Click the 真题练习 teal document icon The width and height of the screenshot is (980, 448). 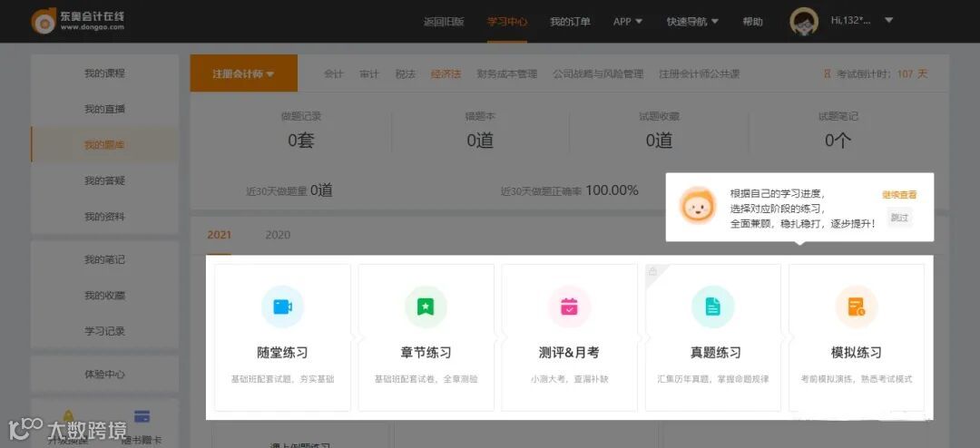pyautogui.click(x=713, y=307)
